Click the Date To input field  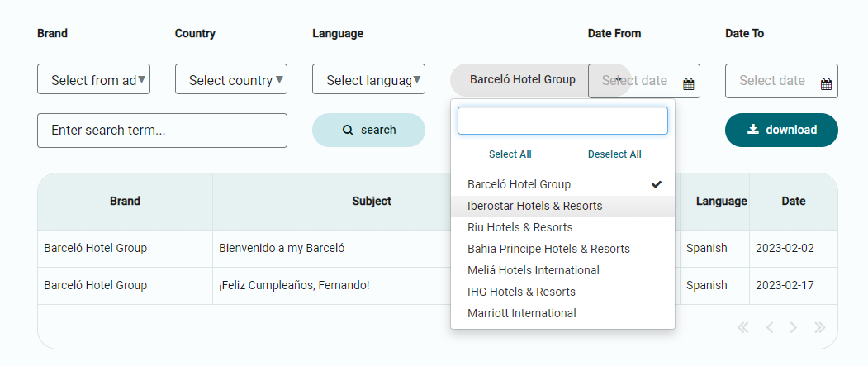tap(781, 81)
